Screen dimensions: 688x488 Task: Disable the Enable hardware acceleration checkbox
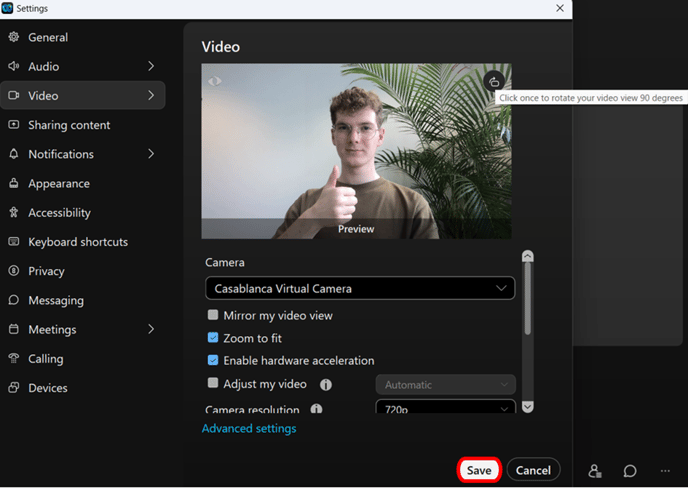(213, 360)
